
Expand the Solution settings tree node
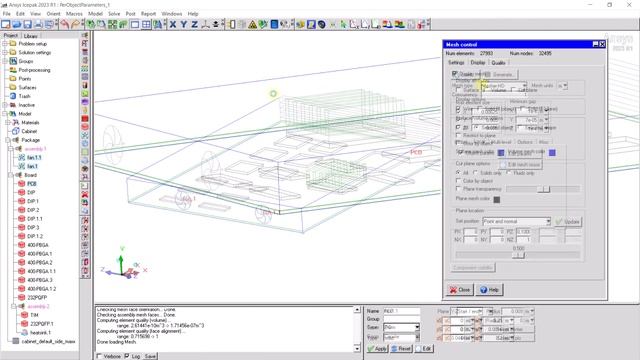tap(5, 52)
